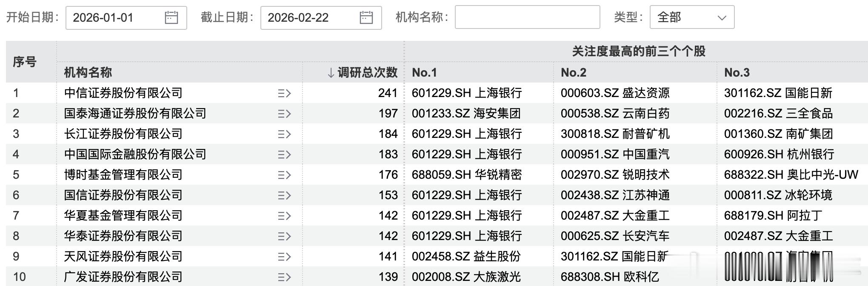Open 广发证券股份有限公司 institution name
This screenshot has width=868, height=286.
coord(123,277)
